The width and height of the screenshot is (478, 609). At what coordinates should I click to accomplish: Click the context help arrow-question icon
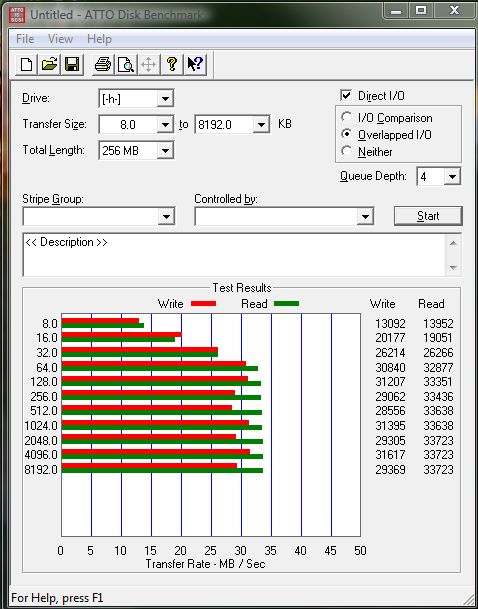point(195,64)
